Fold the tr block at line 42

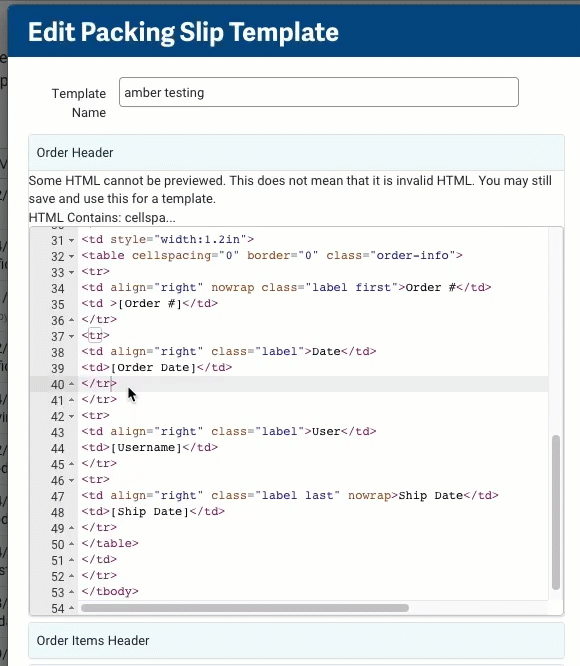[x=71, y=416]
